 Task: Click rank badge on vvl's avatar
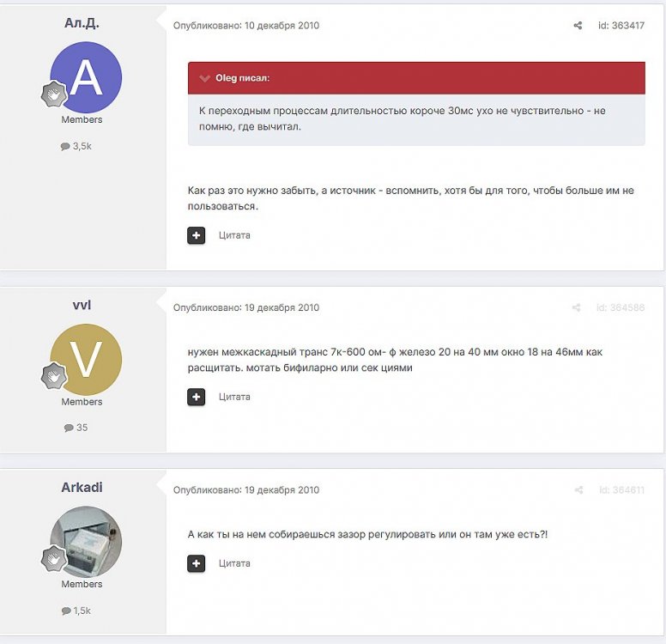(53, 376)
